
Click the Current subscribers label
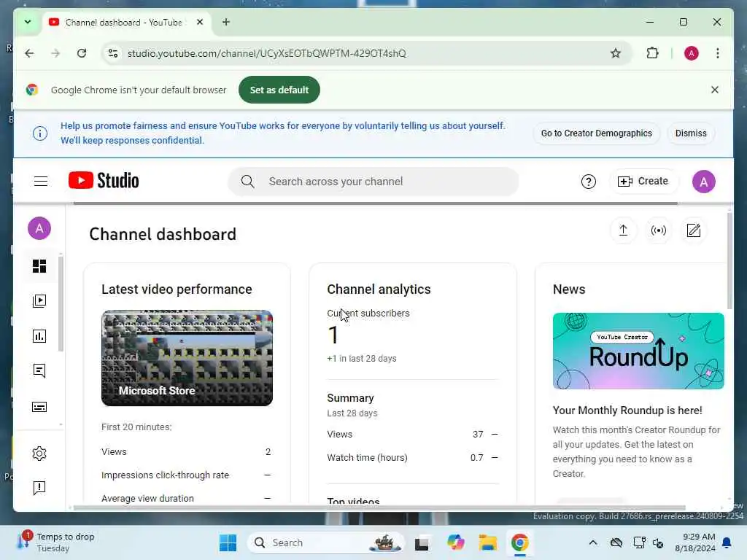point(368,314)
